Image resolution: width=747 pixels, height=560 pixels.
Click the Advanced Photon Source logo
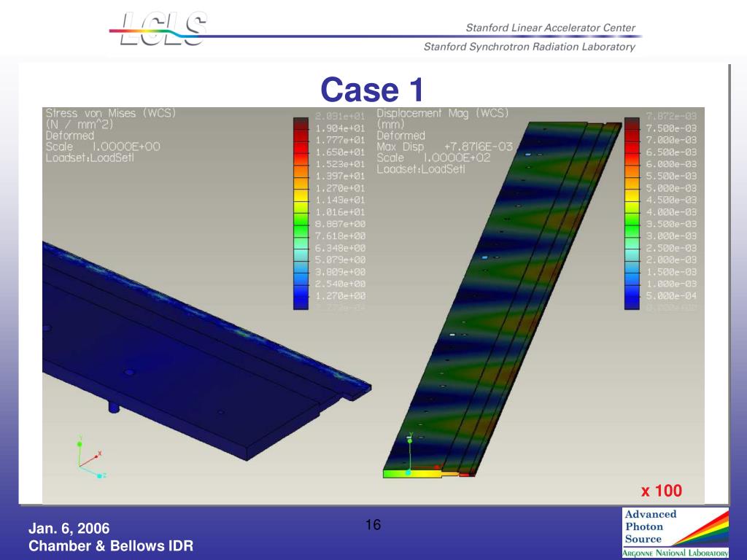675,533
